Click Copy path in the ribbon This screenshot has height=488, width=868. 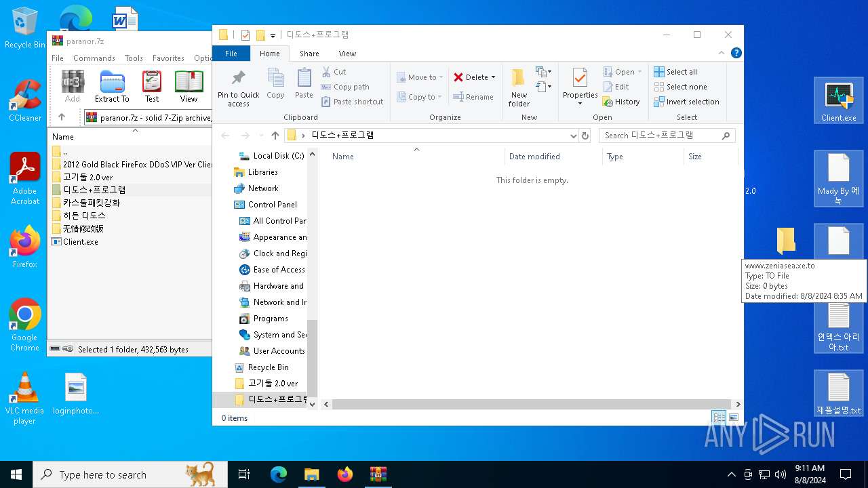click(345, 87)
